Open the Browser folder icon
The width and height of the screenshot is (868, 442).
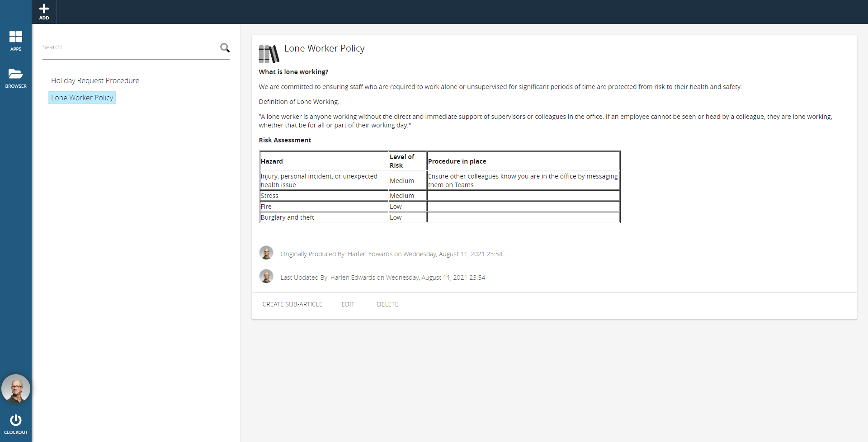pyautogui.click(x=16, y=74)
